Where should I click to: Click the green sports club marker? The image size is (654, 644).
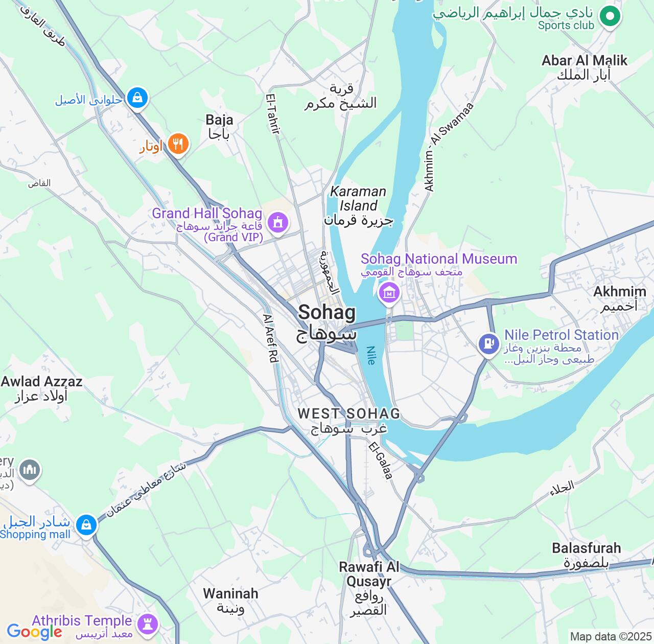click(x=609, y=16)
